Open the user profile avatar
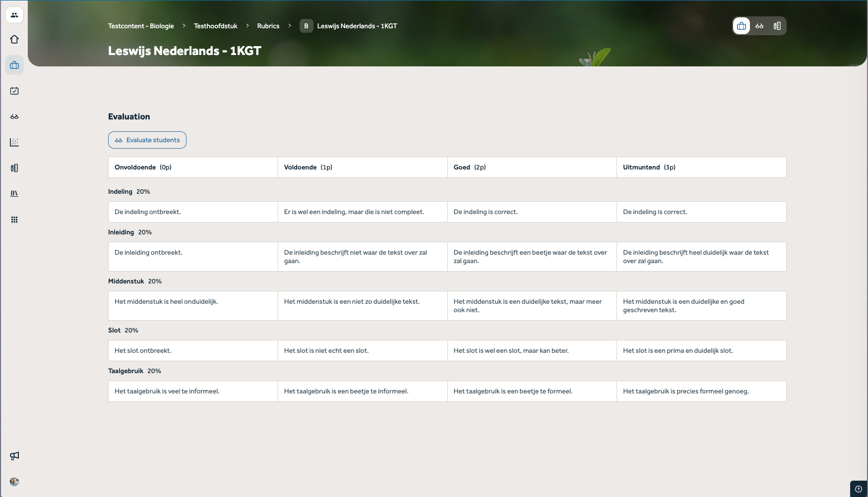 pos(14,482)
